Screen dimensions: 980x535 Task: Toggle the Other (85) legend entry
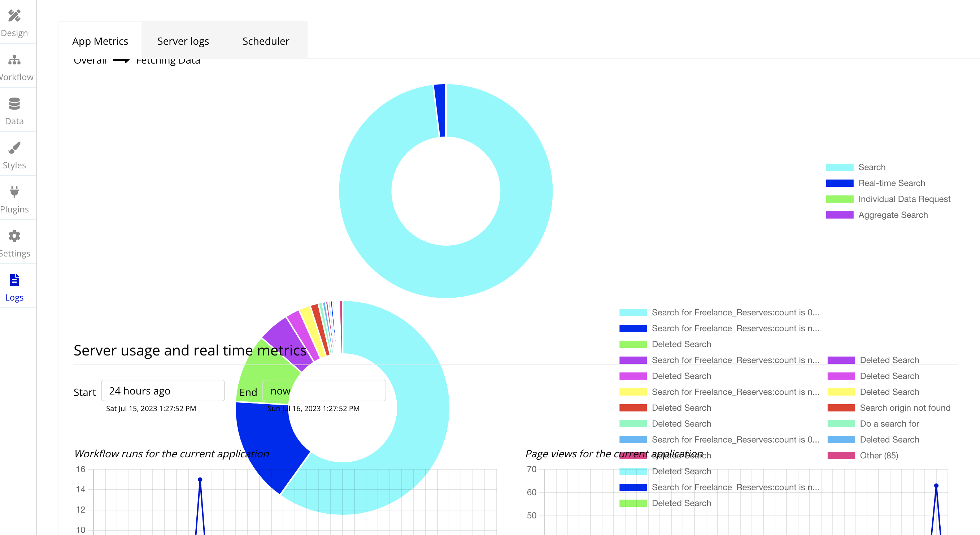point(879,456)
